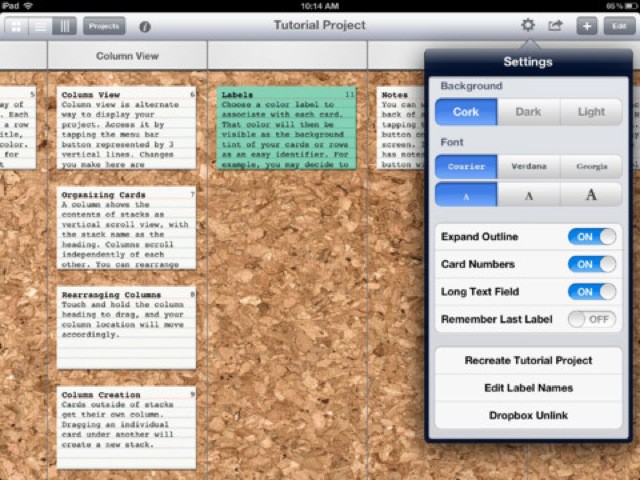Viewport: 640px width, 480px height.
Task: Change font to Verdana
Action: pos(528,167)
